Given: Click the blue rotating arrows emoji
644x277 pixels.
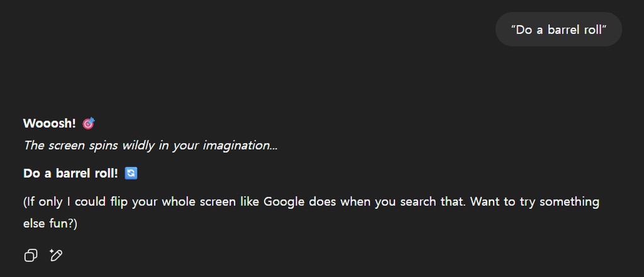Looking at the screenshot, I should (x=131, y=173).
